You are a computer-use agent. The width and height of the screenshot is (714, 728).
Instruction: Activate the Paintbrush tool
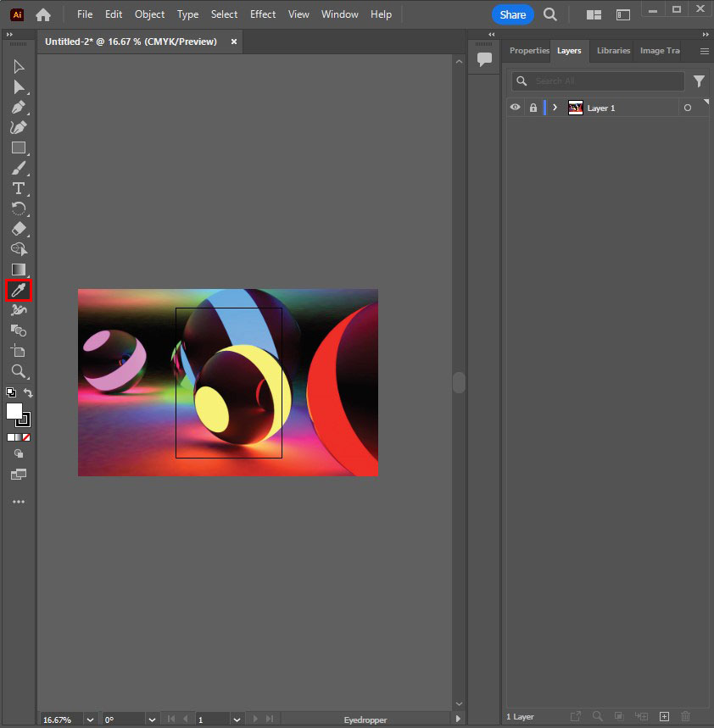point(18,168)
